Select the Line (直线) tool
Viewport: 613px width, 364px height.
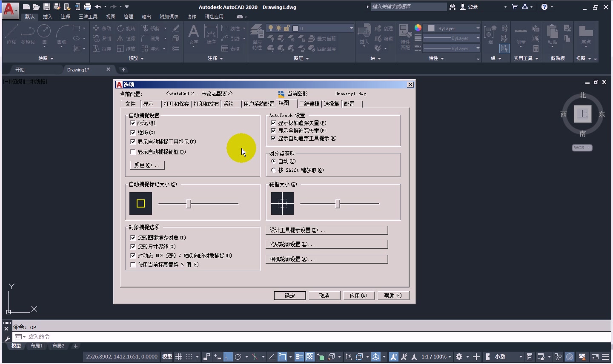(11, 34)
